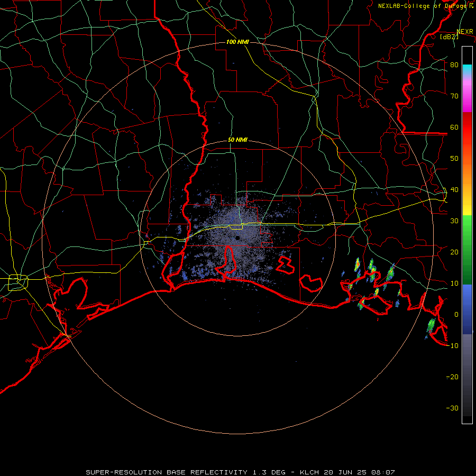This screenshot has height=476, width=476.
Task: Click the 20 value on the dBZ scale
Action: (454, 252)
